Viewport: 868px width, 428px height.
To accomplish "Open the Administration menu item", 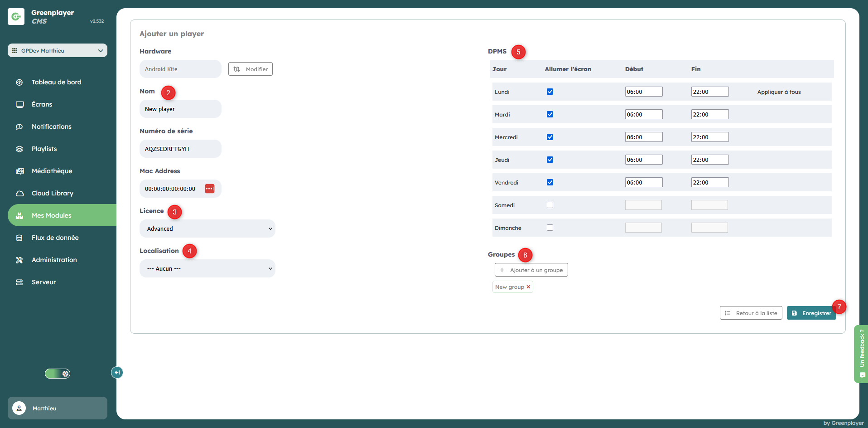I will pyautogui.click(x=54, y=260).
